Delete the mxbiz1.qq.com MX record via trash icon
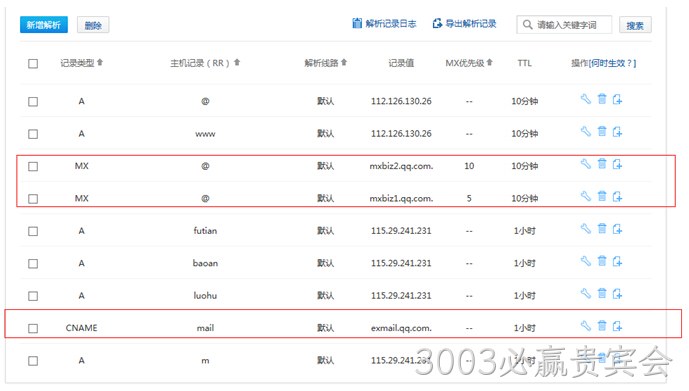Viewport: 689px width, 391px height. [602, 196]
